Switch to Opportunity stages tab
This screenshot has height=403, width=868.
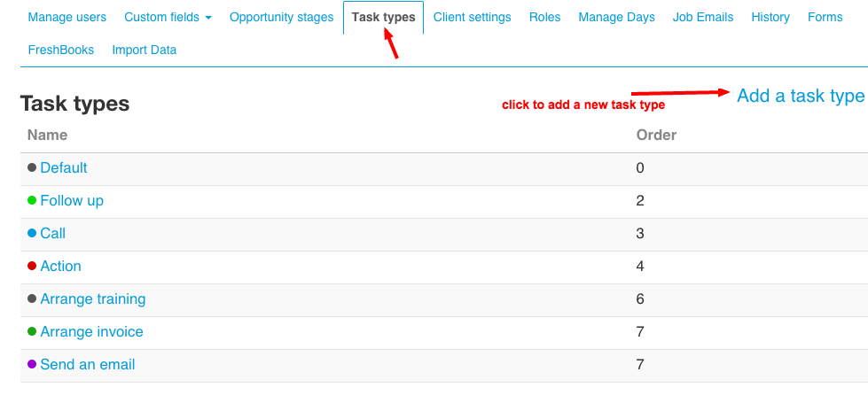281,18
